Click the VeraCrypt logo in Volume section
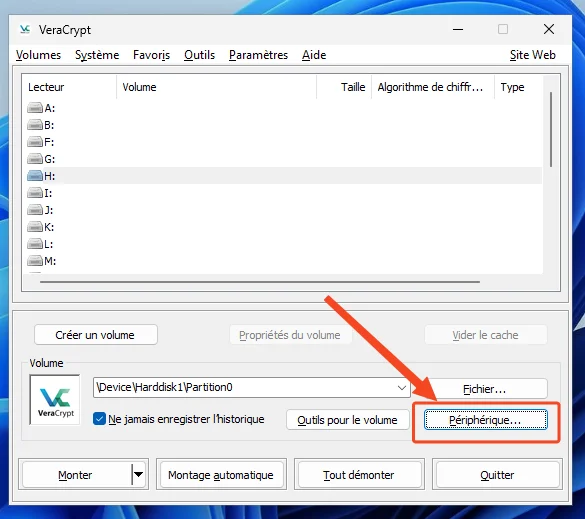Screen dimensions: 585x519 55,400
